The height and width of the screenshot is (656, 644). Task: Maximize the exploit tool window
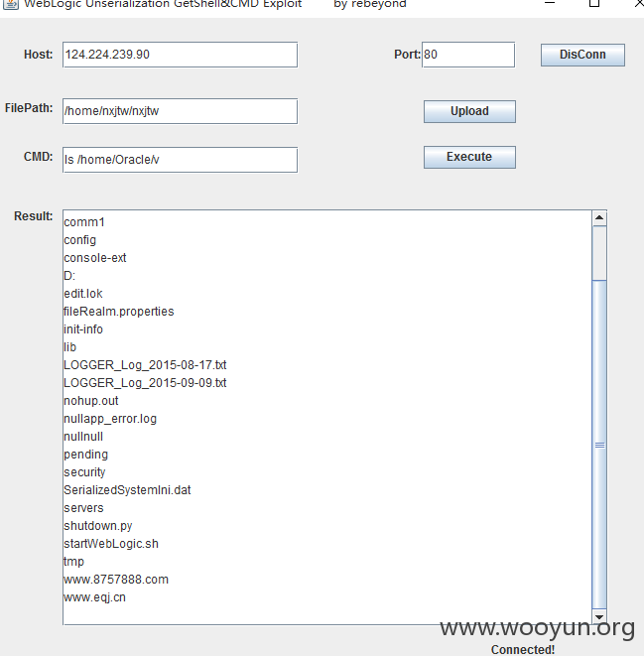tap(594, 3)
